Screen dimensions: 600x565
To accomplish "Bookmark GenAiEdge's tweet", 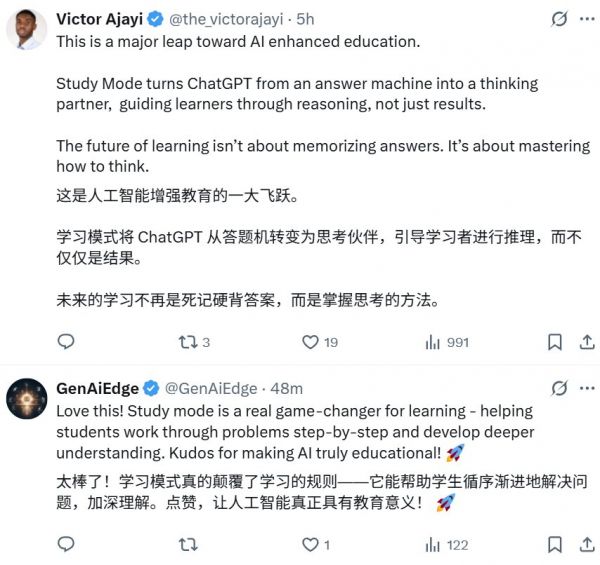I will (554, 545).
